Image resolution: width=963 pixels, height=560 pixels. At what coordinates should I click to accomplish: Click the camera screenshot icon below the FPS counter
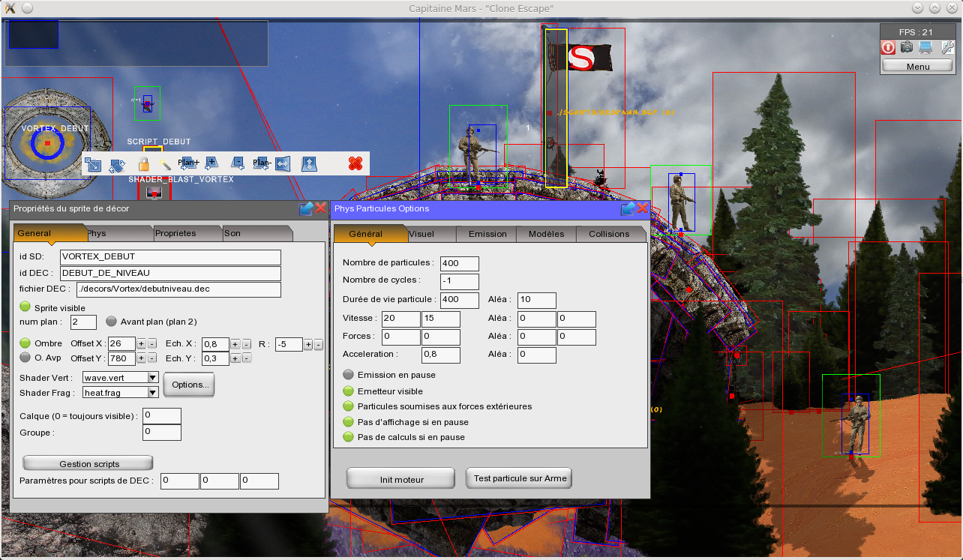coord(907,47)
